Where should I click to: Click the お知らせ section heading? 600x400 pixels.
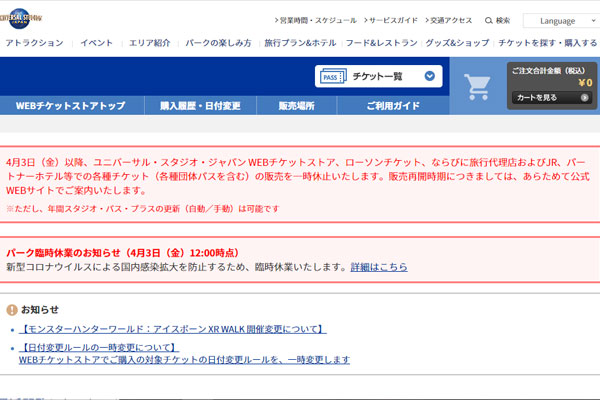(40, 310)
